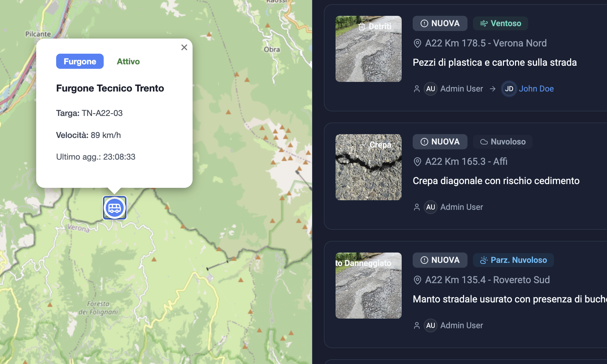607x364 pixels.
Task: Click A22 Km 165.3 - Affi location
Action: click(466, 161)
